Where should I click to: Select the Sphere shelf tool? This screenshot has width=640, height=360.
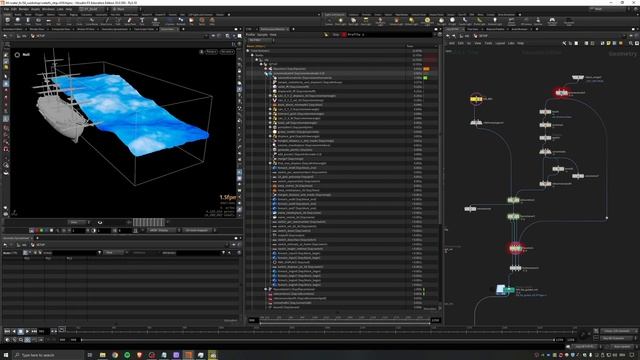tap(18, 20)
